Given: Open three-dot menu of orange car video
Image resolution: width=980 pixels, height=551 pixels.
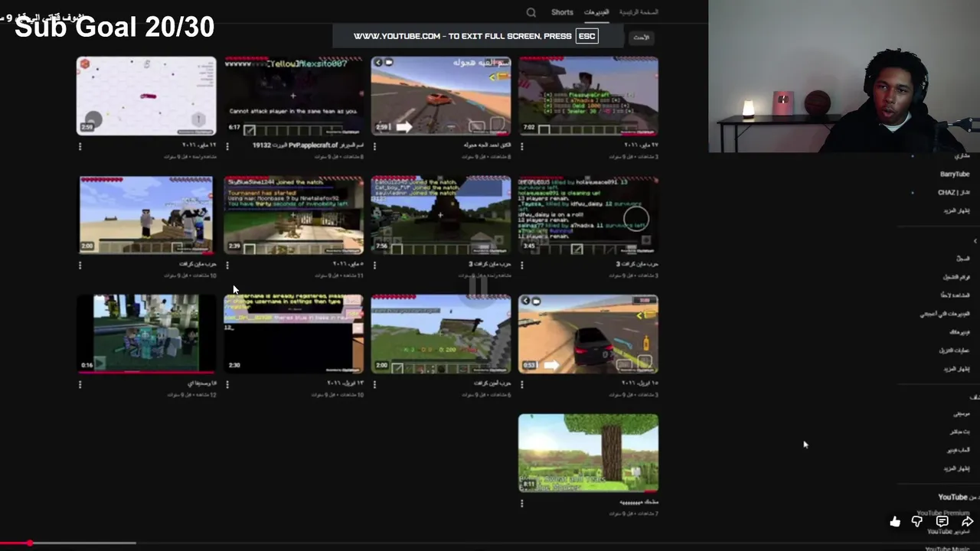Looking at the screenshot, I should pyautogui.click(x=374, y=146).
